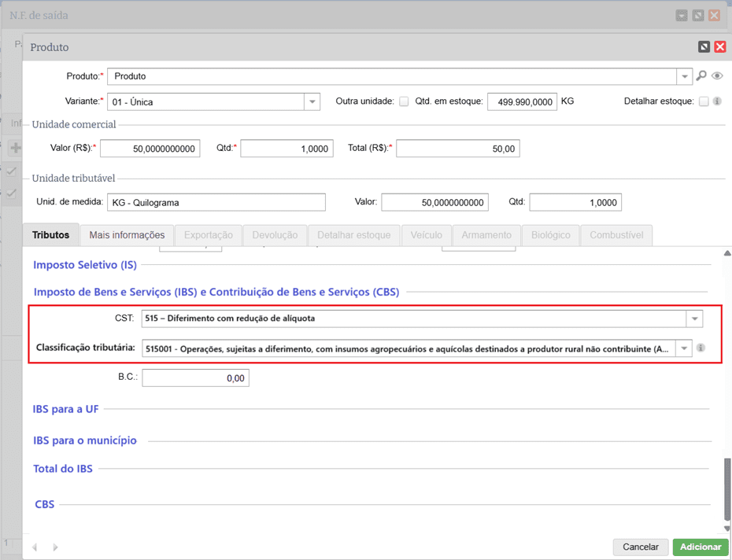
Task: Select the Tributos tab
Action: pyautogui.click(x=51, y=235)
